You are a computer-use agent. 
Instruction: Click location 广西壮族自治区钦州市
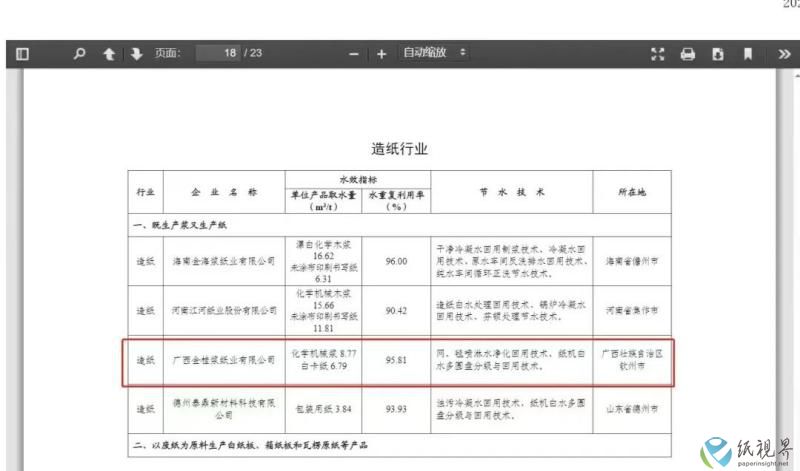pos(632,360)
